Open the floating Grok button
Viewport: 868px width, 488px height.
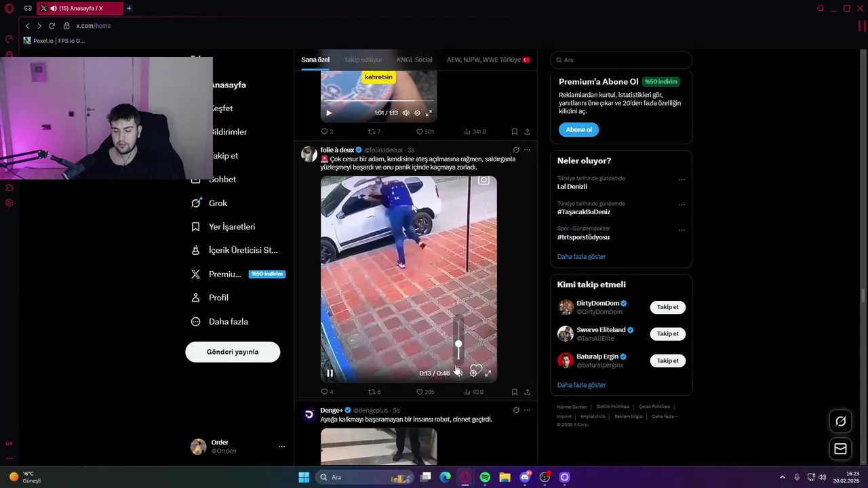point(840,421)
